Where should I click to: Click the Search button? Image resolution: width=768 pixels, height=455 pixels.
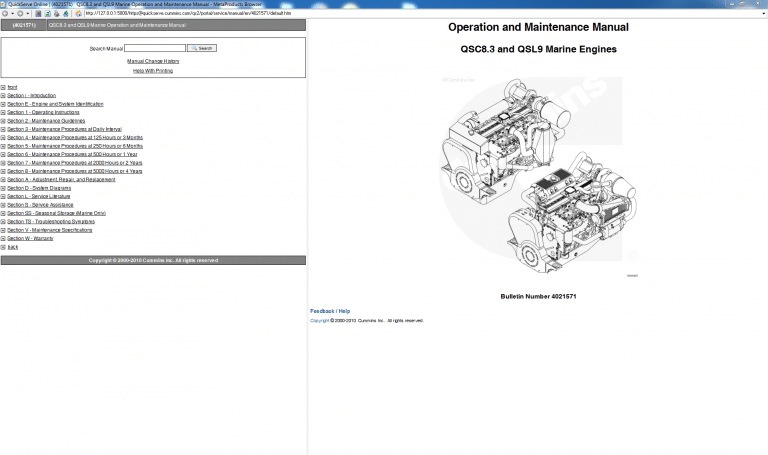[x=202, y=48]
